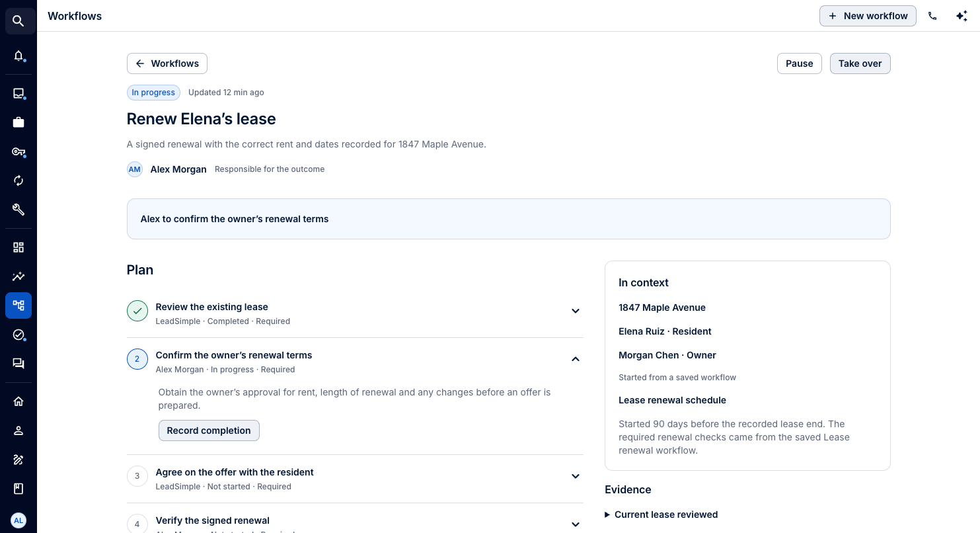The image size is (980, 533).
Task: Click Record completion for step 2
Action: pos(209,430)
